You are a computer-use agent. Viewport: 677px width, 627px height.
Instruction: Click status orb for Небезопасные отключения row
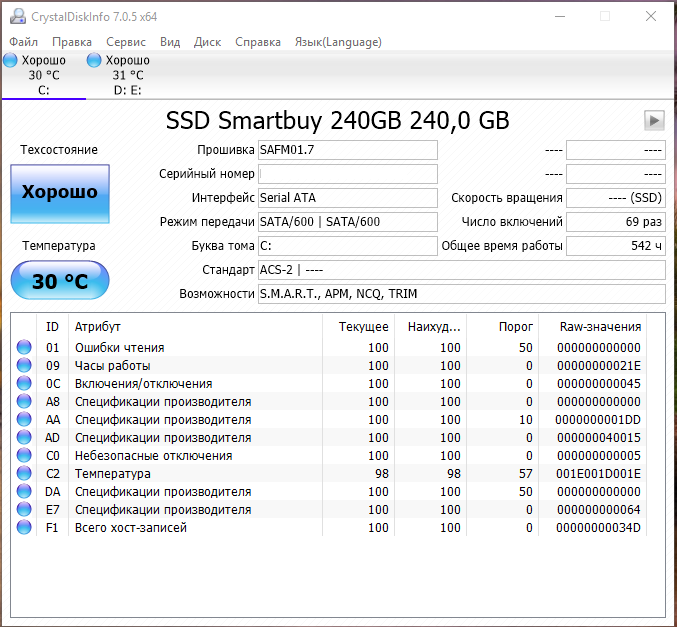pyautogui.click(x=24, y=456)
